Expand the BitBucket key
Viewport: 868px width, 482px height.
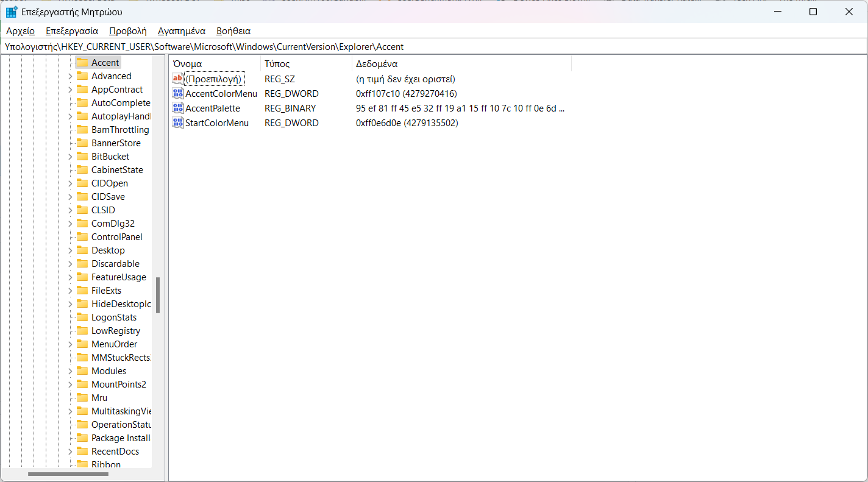(70, 157)
